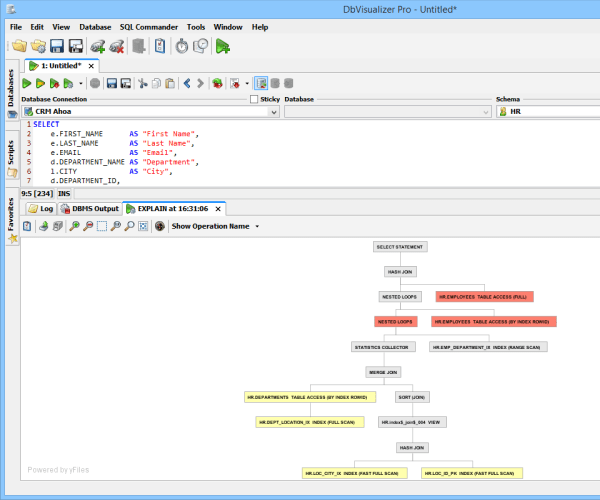Click the new SQL Commander icon
Image resolution: width=600 pixels, height=500 pixels.
(222, 45)
